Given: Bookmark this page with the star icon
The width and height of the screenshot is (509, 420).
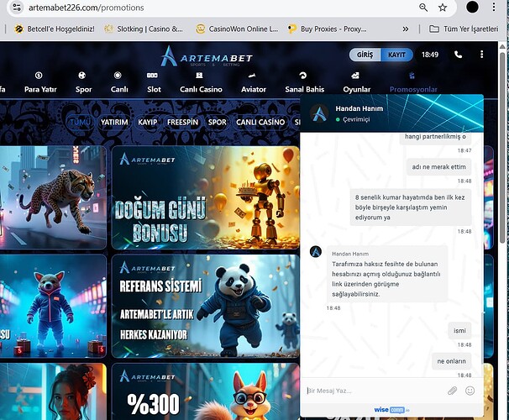Looking at the screenshot, I should click(443, 8).
